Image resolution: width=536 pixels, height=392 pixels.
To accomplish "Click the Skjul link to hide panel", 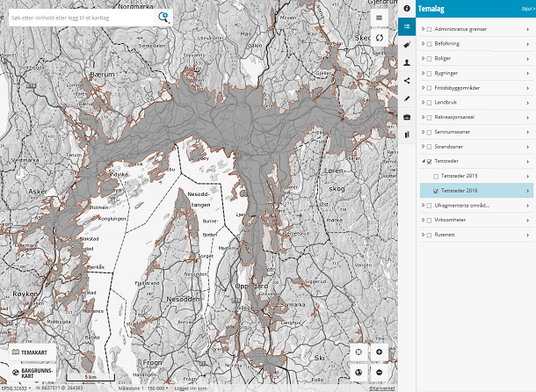I will click(x=525, y=8).
